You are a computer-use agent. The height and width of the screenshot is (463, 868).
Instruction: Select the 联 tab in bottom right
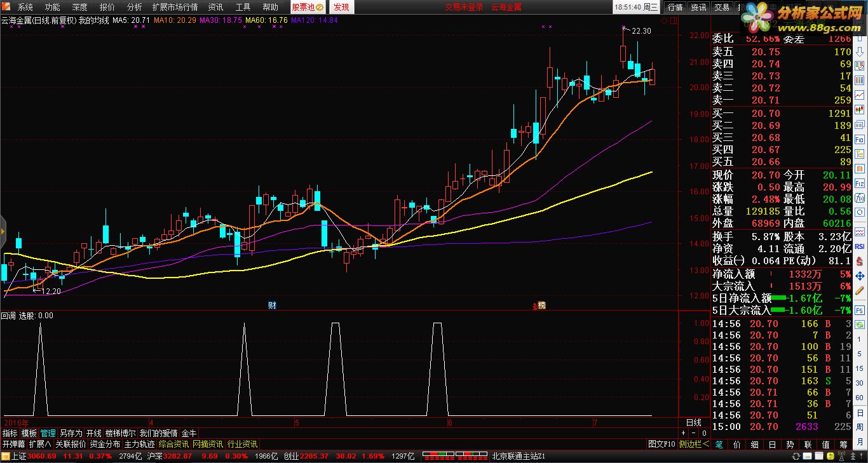[x=808, y=444]
